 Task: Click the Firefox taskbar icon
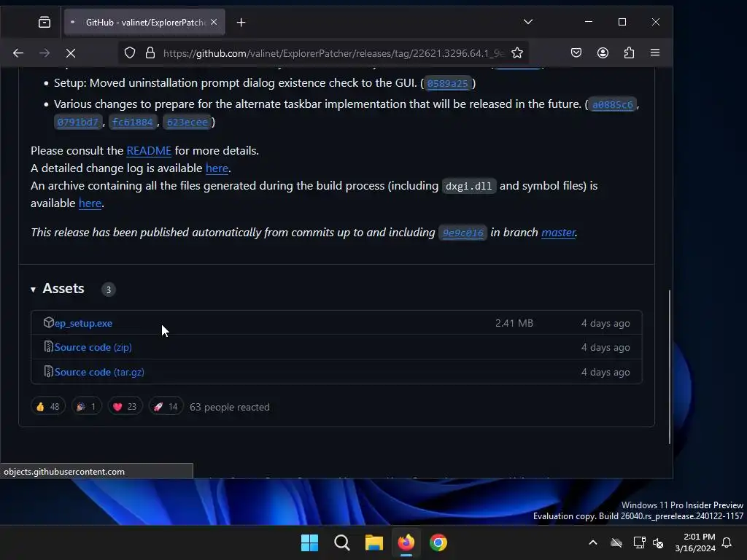(x=406, y=542)
